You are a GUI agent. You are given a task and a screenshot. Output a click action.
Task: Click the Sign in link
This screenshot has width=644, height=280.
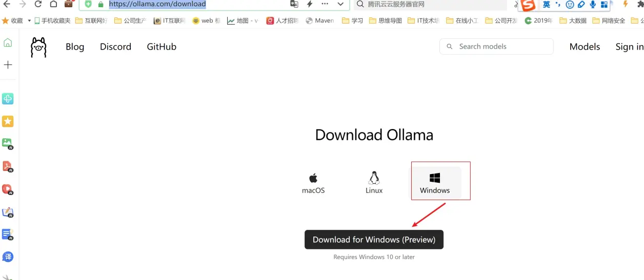(629, 47)
